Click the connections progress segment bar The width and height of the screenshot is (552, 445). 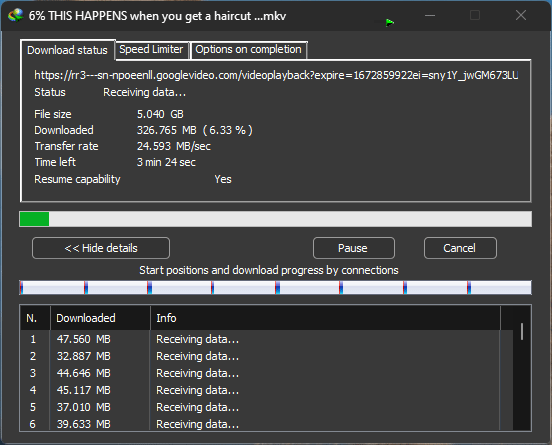pyautogui.click(x=275, y=288)
